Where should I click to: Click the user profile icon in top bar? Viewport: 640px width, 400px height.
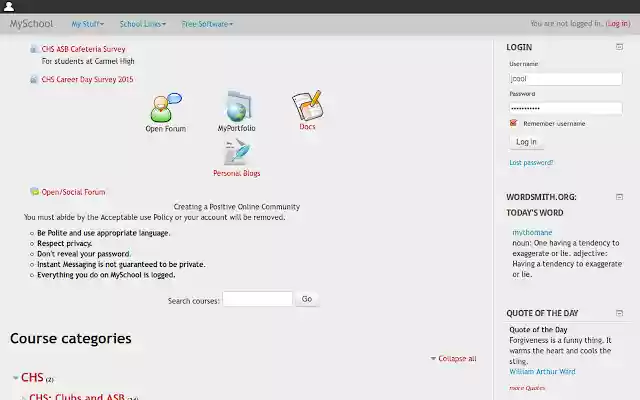[x=9, y=6]
